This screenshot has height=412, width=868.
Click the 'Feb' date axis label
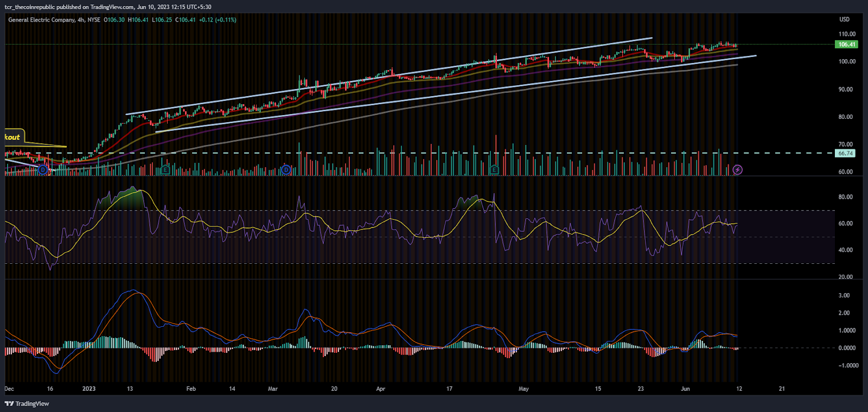tap(191, 389)
